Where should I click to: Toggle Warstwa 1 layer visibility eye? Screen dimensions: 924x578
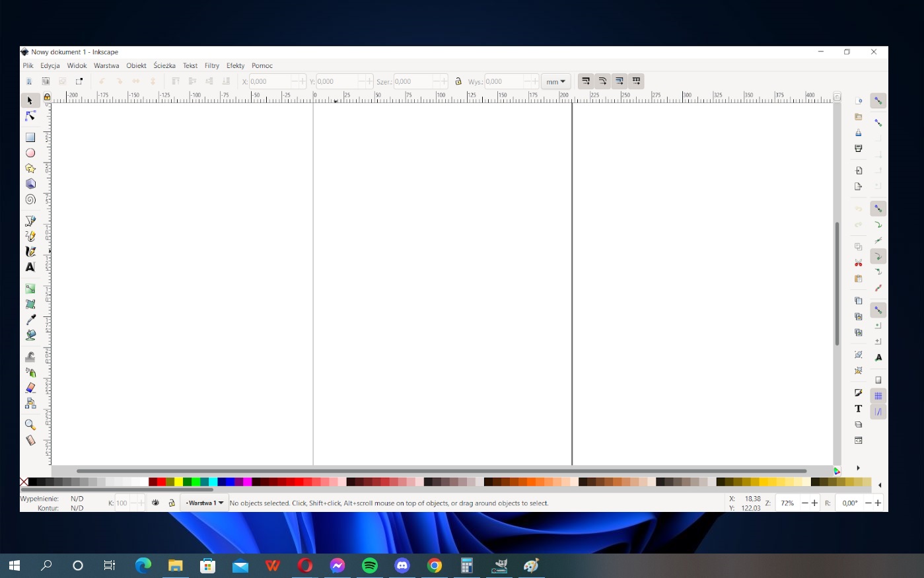click(x=155, y=503)
